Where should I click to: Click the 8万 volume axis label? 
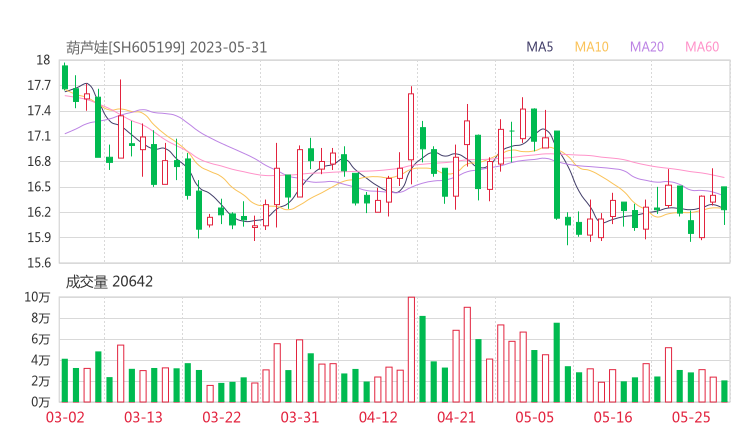tap(41, 318)
